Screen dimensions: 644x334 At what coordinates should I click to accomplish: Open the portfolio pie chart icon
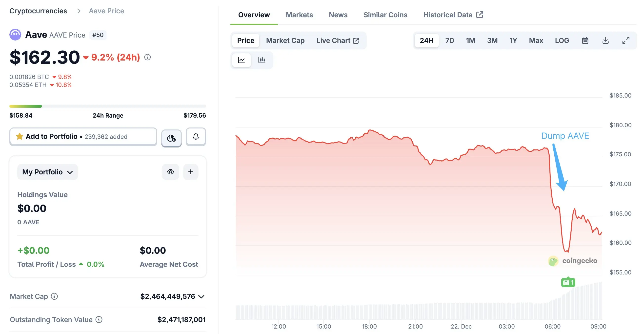point(171,138)
